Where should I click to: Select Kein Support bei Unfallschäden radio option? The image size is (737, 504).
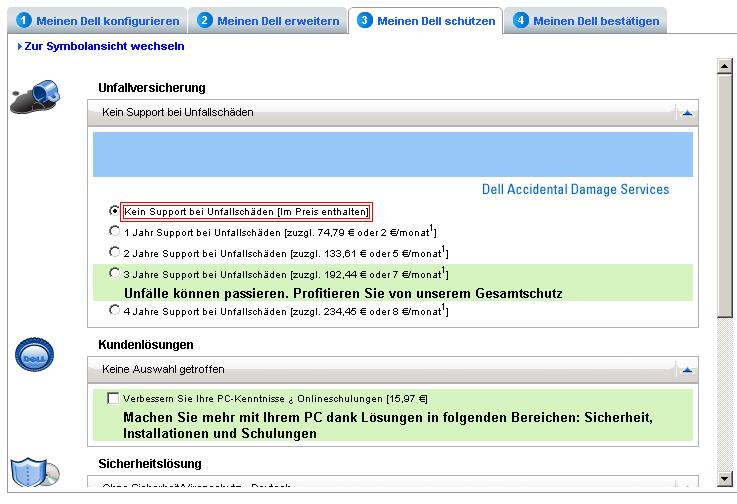[x=114, y=211]
